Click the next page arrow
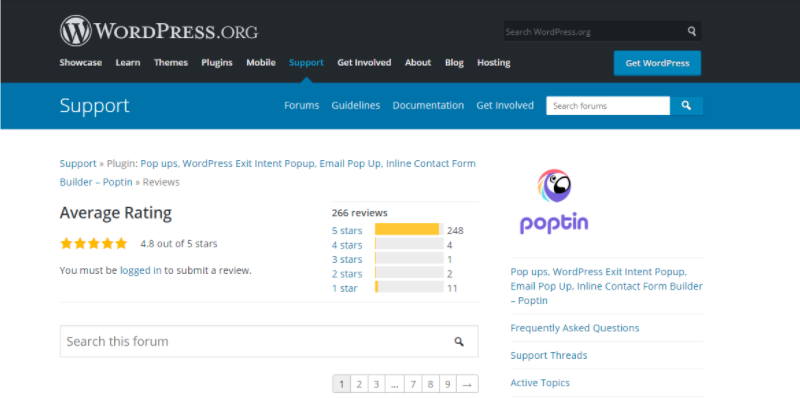The image size is (800, 398). (x=467, y=384)
